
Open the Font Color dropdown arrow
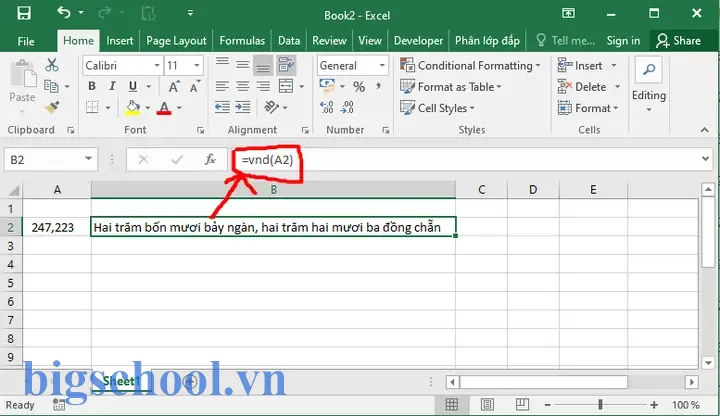pos(180,108)
